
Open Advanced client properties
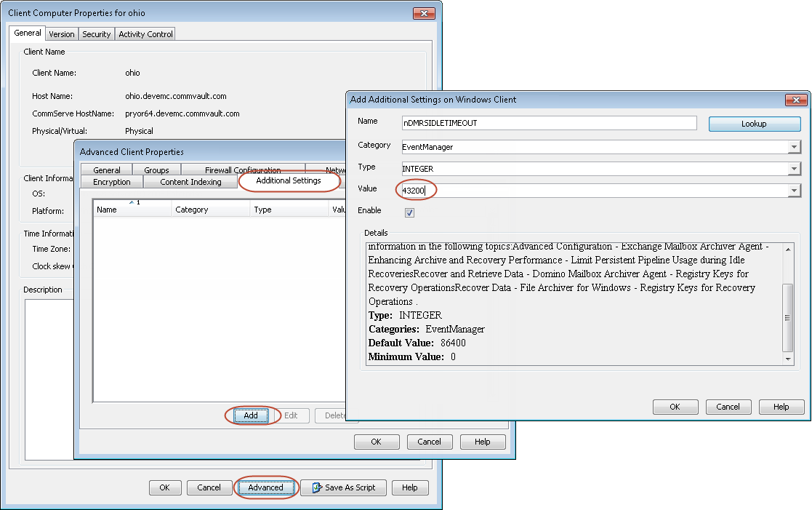pyautogui.click(x=265, y=487)
